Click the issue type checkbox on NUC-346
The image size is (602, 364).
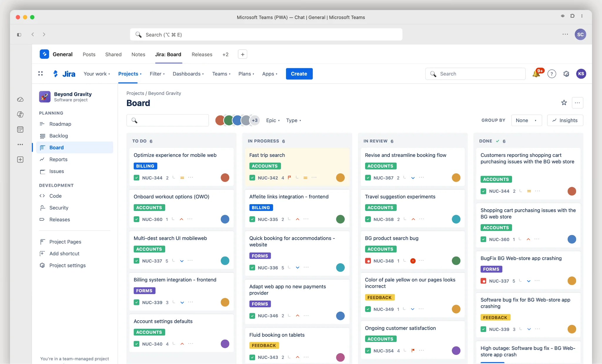pos(252,316)
